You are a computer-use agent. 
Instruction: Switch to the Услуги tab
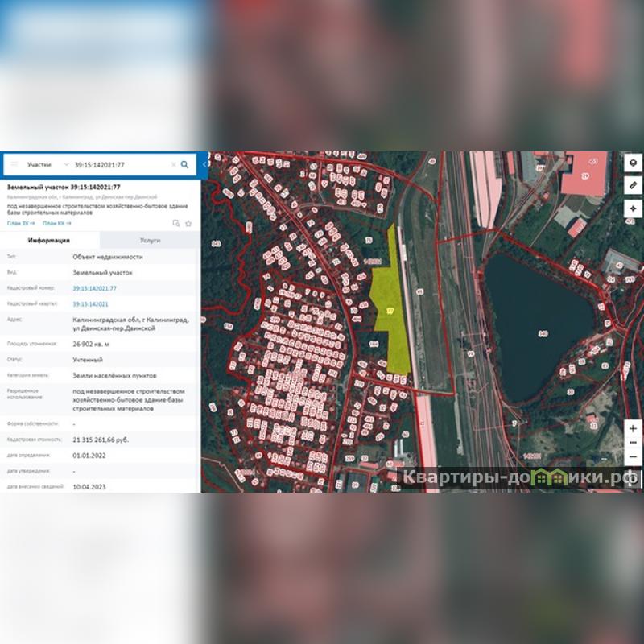coord(150,240)
